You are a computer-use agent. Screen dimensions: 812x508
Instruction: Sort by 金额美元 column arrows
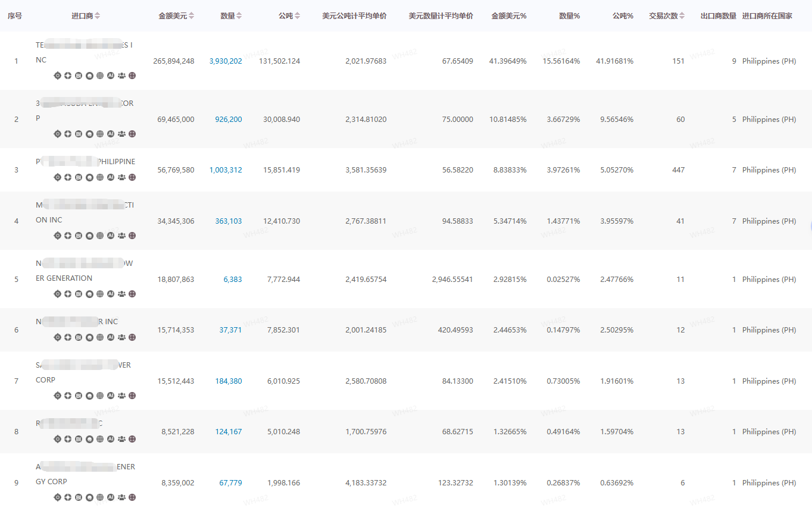[192, 16]
